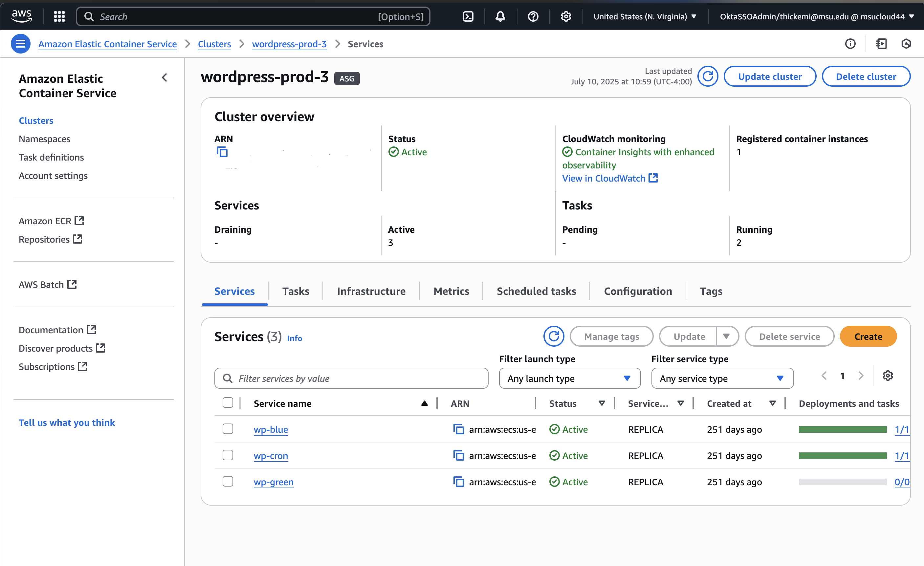The image size is (924, 566).
Task: Switch to the Configuration tab
Action: pyautogui.click(x=637, y=291)
